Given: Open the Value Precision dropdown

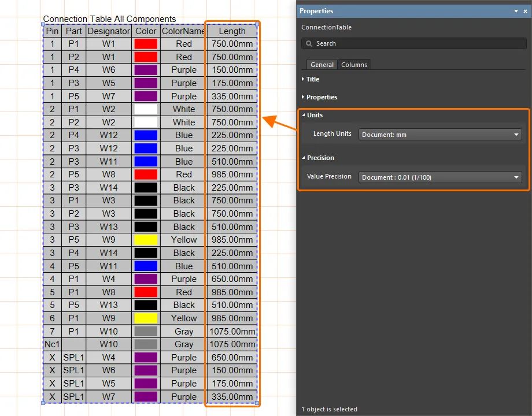Looking at the screenshot, I should coord(440,177).
